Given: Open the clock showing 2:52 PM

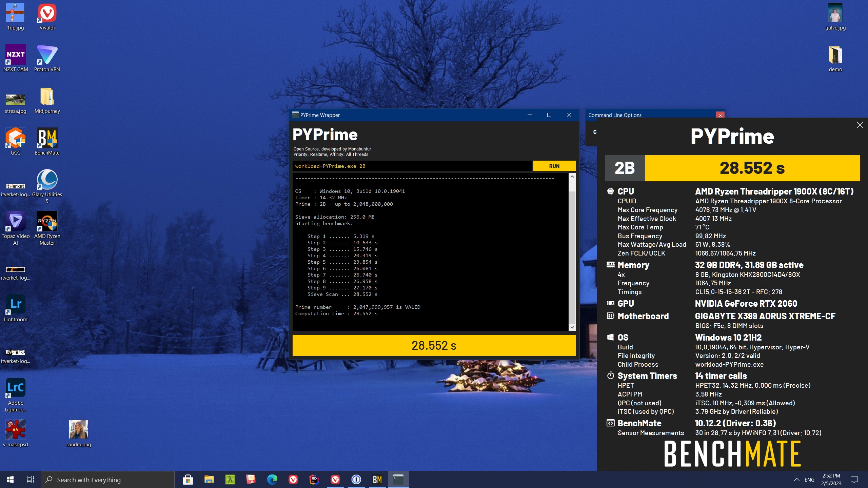Looking at the screenshot, I should [x=831, y=480].
